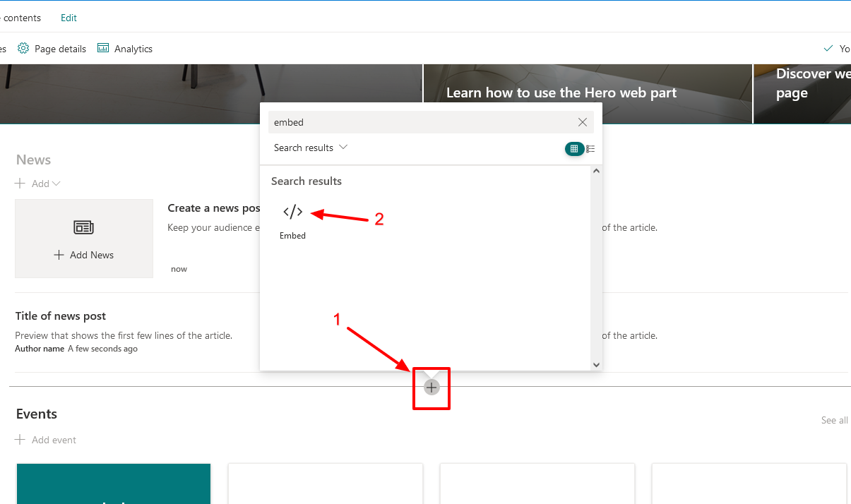Click the Add News button
Screen dimensions: 851x504
(83, 254)
